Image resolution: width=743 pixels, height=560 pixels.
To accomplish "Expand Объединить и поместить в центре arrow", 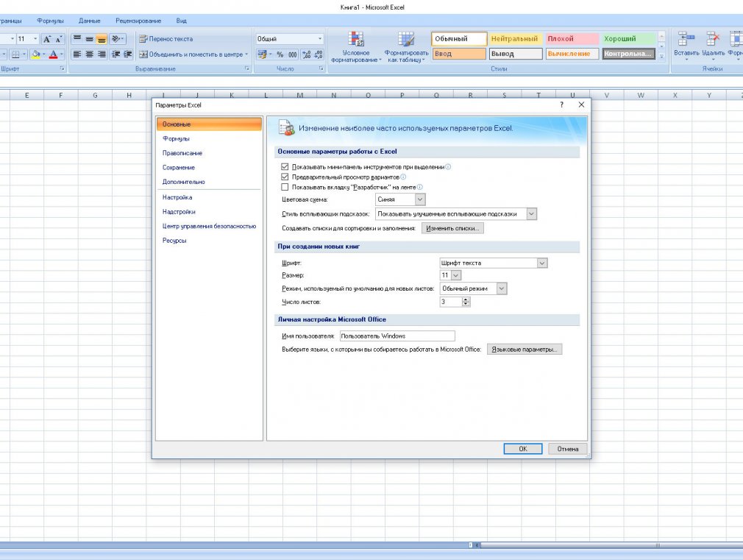I will coord(246,54).
